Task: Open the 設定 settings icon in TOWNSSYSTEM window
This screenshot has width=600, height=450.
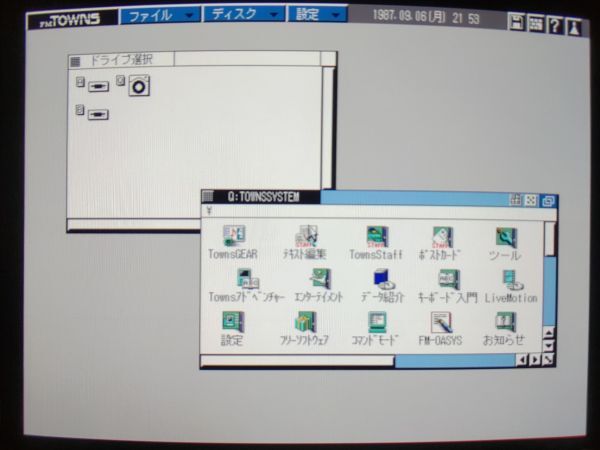Action: (233, 321)
